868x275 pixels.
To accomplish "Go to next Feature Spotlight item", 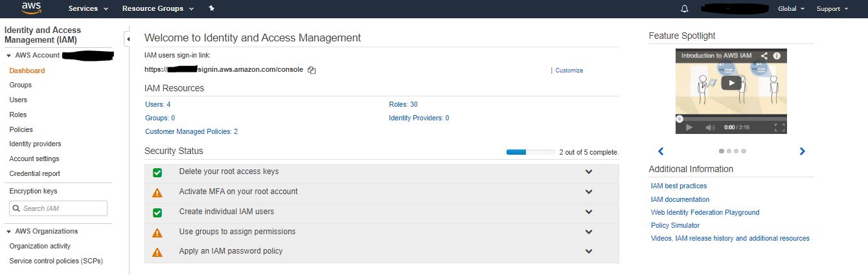I will click(x=802, y=151).
